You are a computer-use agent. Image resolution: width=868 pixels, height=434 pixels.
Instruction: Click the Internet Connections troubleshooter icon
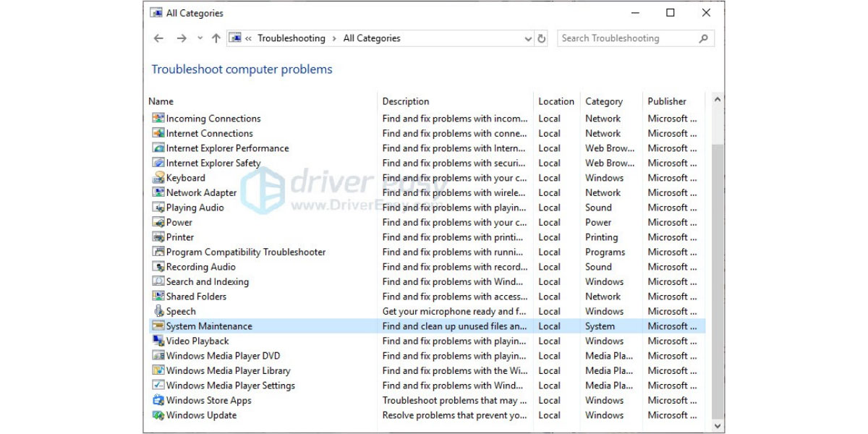(158, 133)
